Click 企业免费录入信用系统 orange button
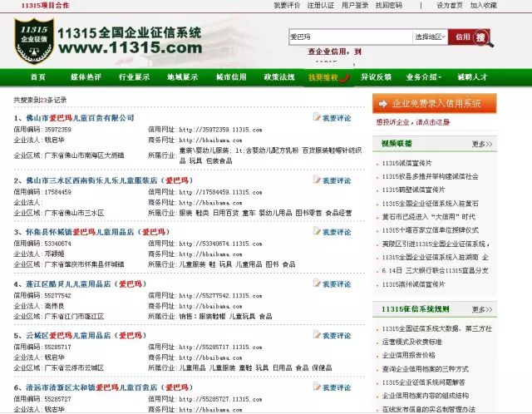 [435, 103]
